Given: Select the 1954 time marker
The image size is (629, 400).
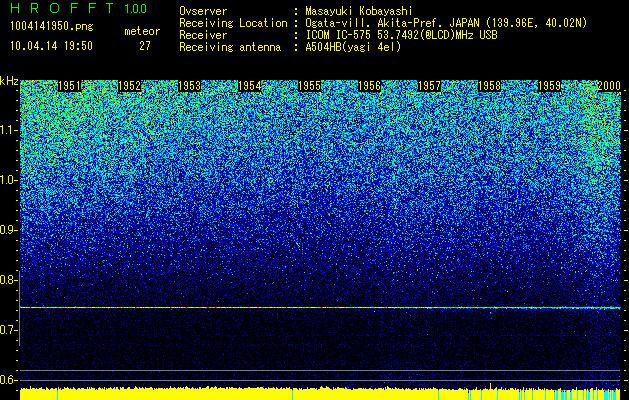Looking at the screenshot, I should click(250, 86).
